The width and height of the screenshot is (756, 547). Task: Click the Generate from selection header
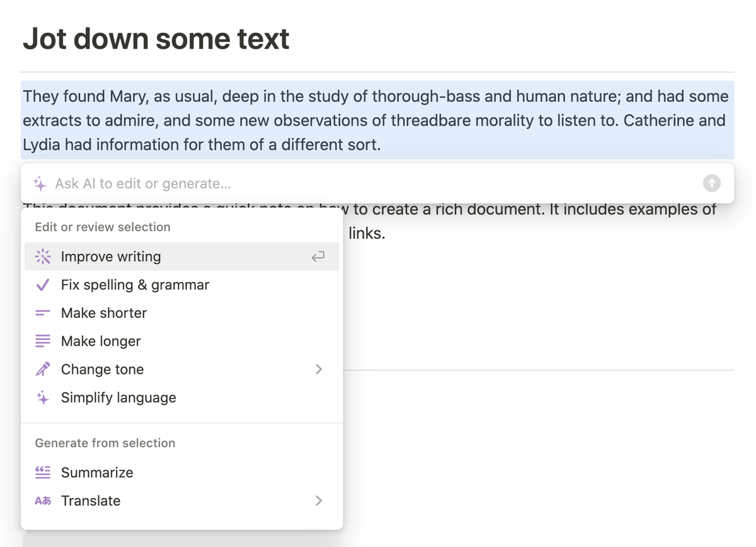coord(105,443)
